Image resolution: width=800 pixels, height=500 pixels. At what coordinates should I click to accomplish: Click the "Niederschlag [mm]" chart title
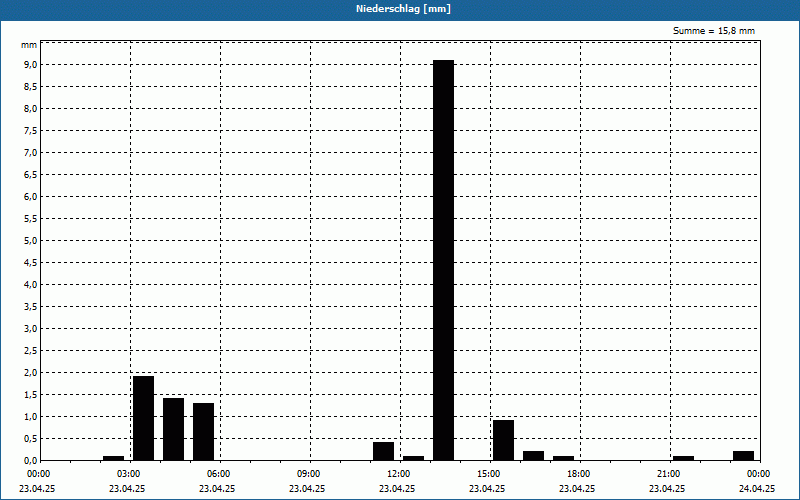pos(403,9)
